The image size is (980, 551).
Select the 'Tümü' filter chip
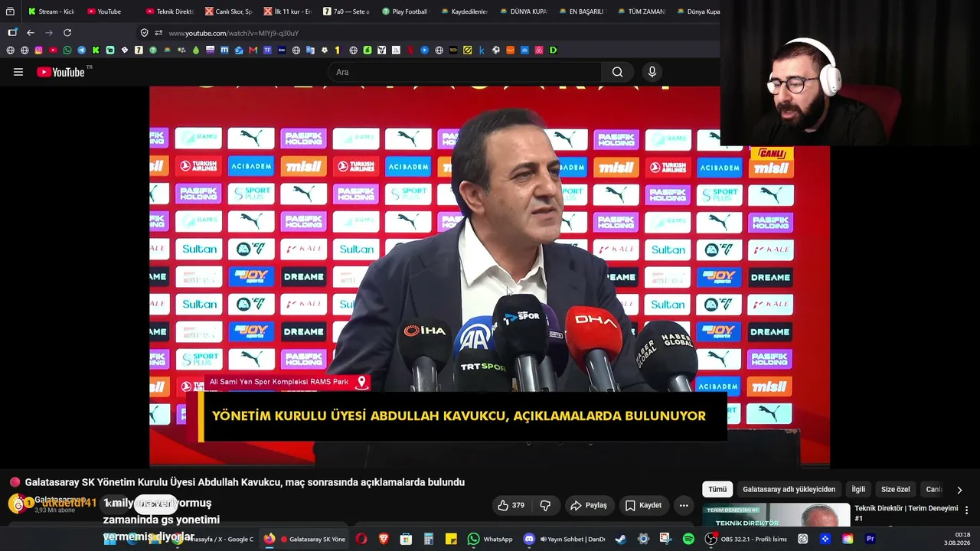(x=717, y=489)
